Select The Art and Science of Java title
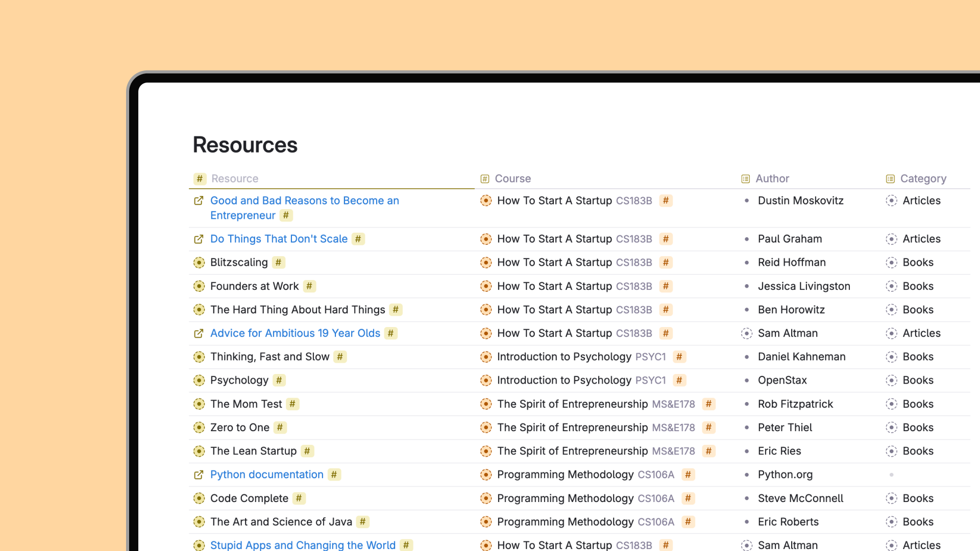980x551 pixels. click(281, 522)
